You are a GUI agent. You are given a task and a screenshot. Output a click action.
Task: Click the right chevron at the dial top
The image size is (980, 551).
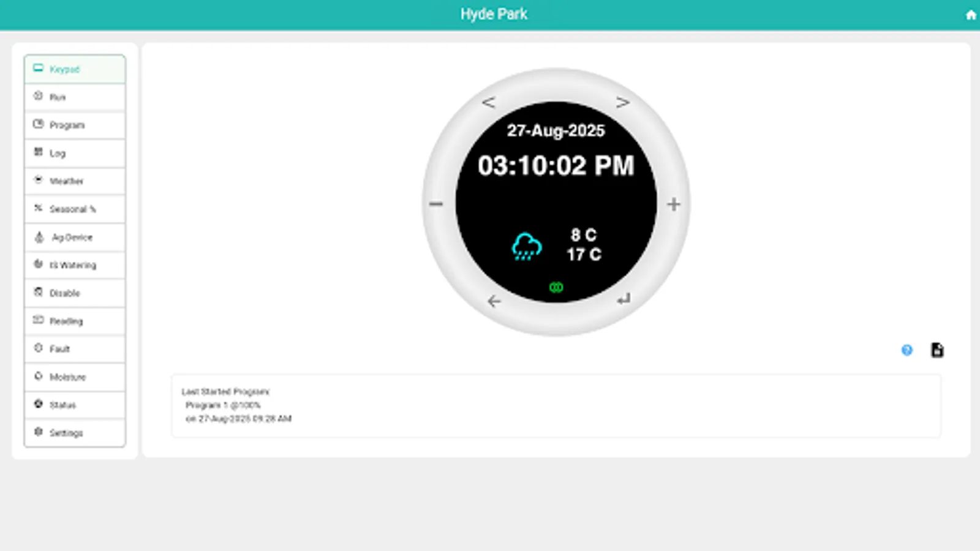tap(623, 102)
